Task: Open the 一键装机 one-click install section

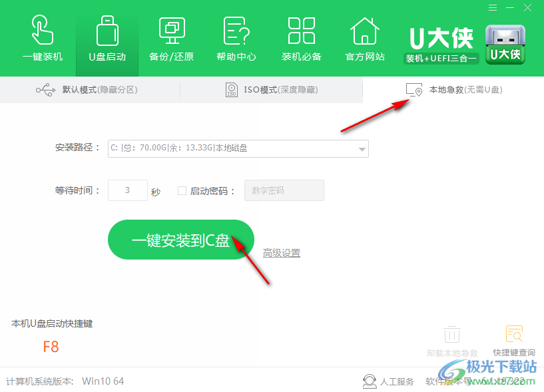Action: point(43,38)
